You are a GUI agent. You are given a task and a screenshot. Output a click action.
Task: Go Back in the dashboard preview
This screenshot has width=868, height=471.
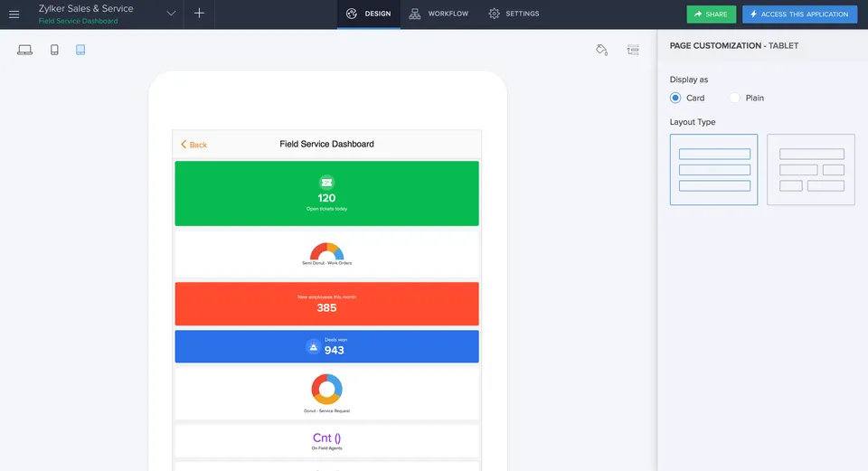coord(193,145)
